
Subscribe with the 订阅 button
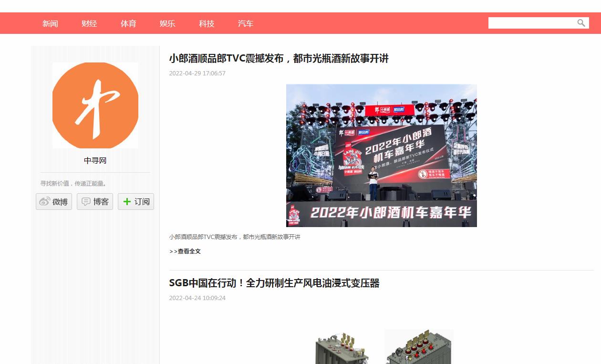pyautogui.click(x=136, y=201)
